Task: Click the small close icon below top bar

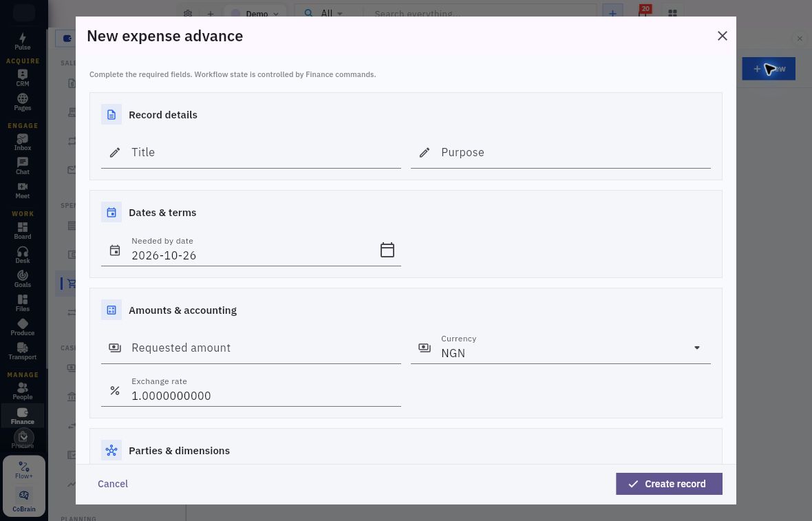Action: pos(800,39)
